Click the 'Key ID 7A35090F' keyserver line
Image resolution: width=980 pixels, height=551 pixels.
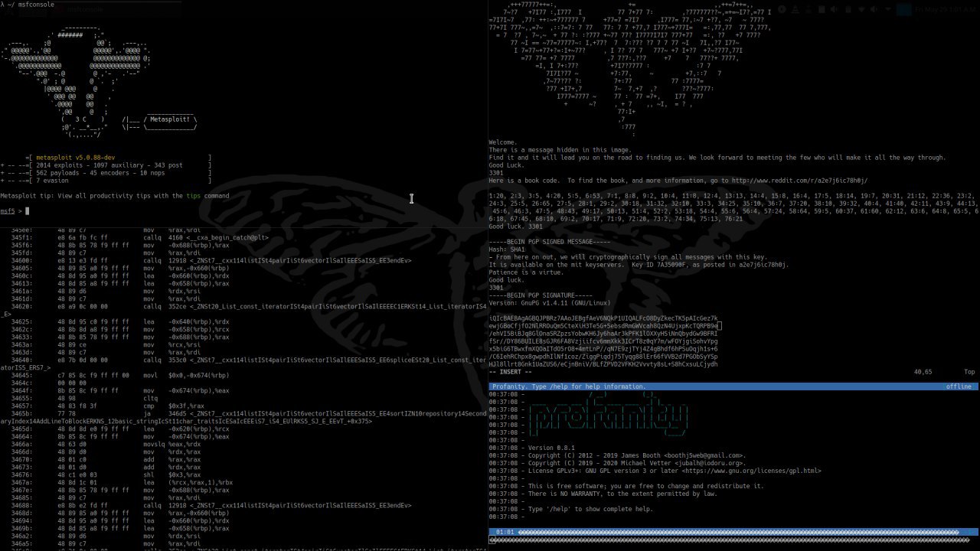click(639, 265)
